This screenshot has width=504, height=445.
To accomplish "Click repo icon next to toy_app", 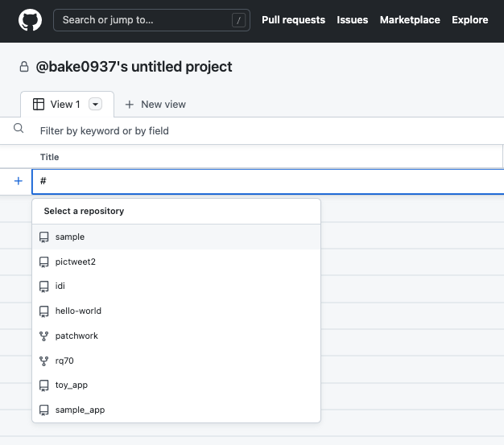I will click(x=43, y=385).
